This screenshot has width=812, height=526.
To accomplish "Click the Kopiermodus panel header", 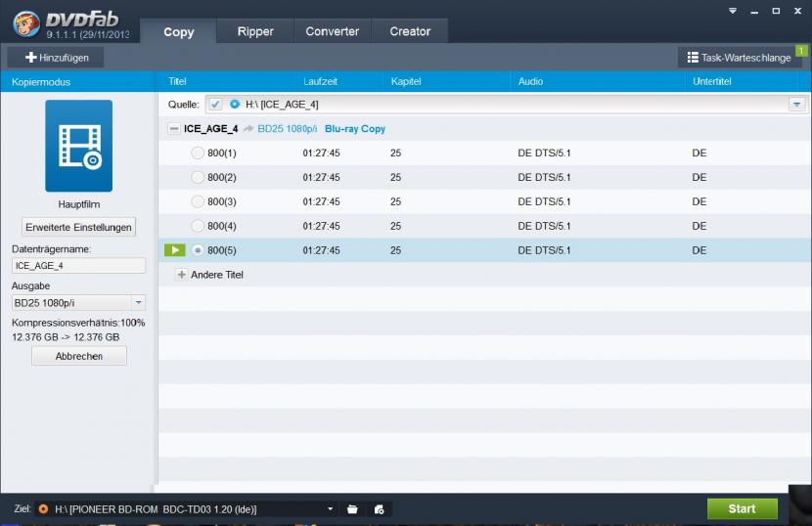I will click(x=41, y=82).
